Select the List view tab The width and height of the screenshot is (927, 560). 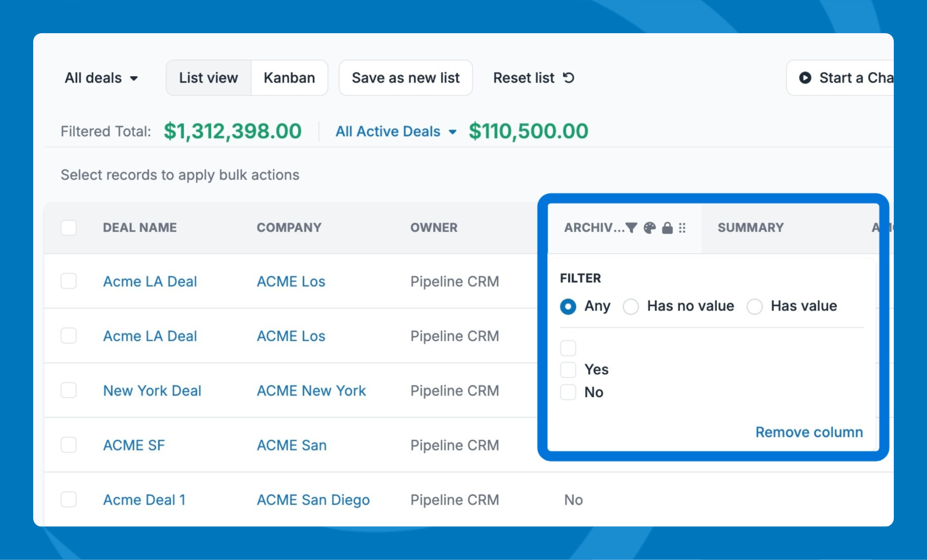209,78
